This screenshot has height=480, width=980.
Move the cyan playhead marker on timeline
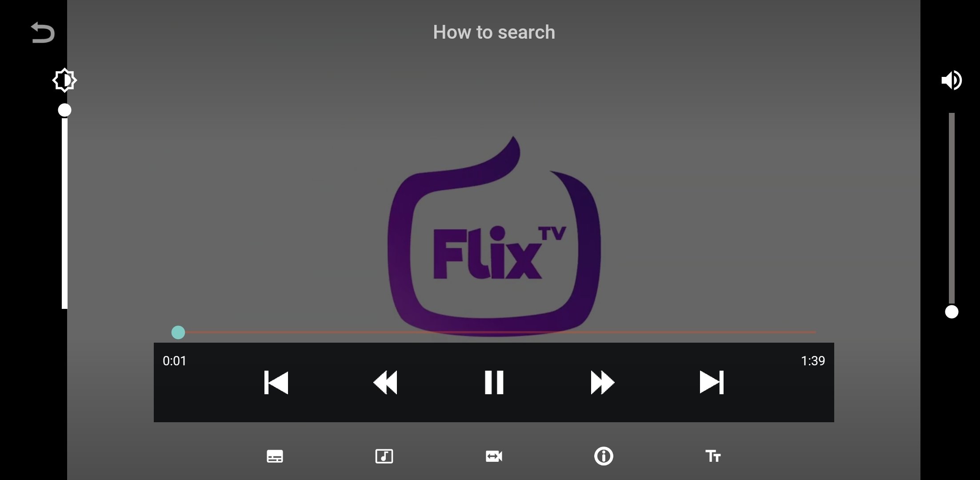(x=177, y=332)
